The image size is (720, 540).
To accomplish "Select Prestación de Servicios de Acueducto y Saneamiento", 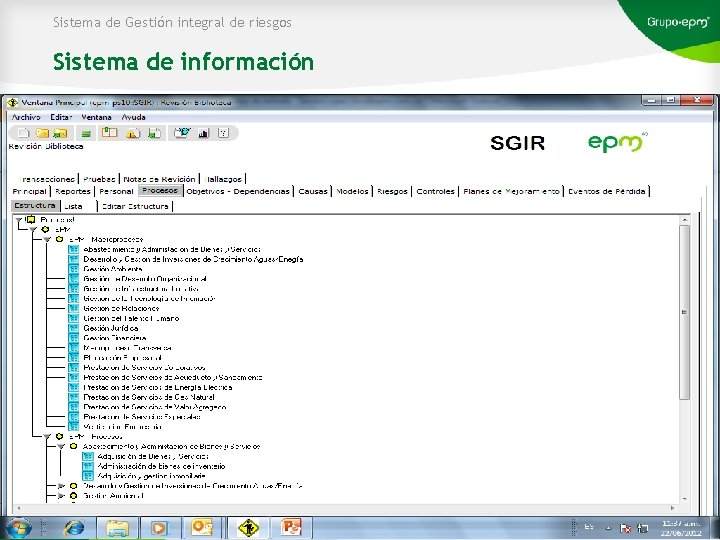I will pos(173,377).
